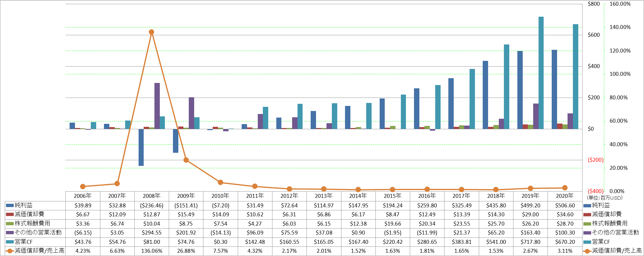Click the $34.60 depreciation cell
Viewport: 644px width, 256px height.
(x=565, y=215)
